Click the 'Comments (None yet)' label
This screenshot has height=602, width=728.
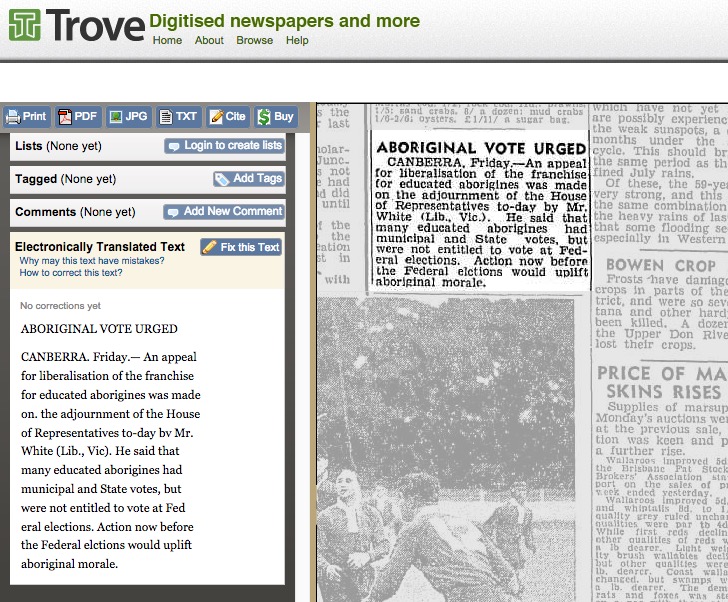coord(75,212)
